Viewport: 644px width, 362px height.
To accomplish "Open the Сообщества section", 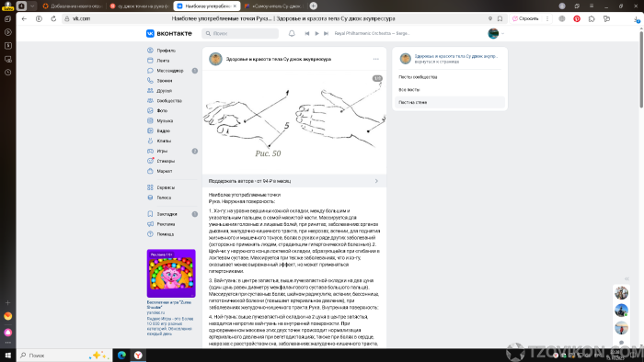I will click(168, 100).
